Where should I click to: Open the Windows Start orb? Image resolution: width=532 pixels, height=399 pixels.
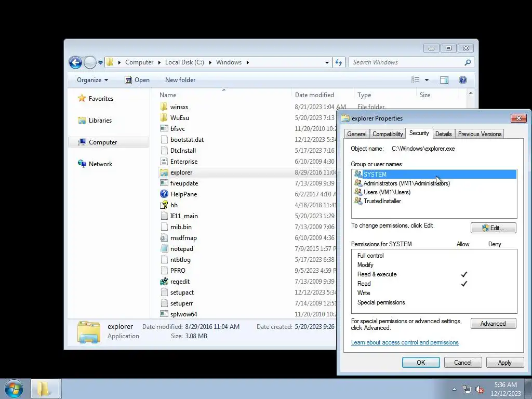click(x=14, y=389)
